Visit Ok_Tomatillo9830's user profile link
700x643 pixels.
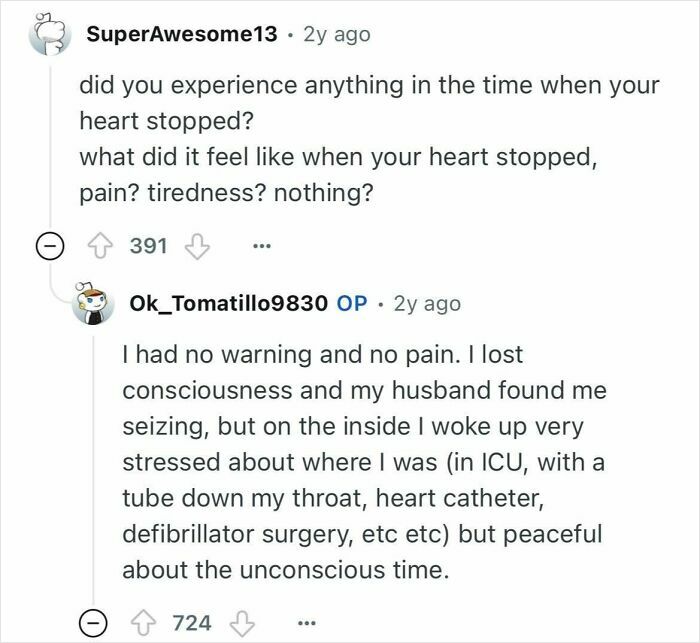pyautogui.click(x=229, y=303)
